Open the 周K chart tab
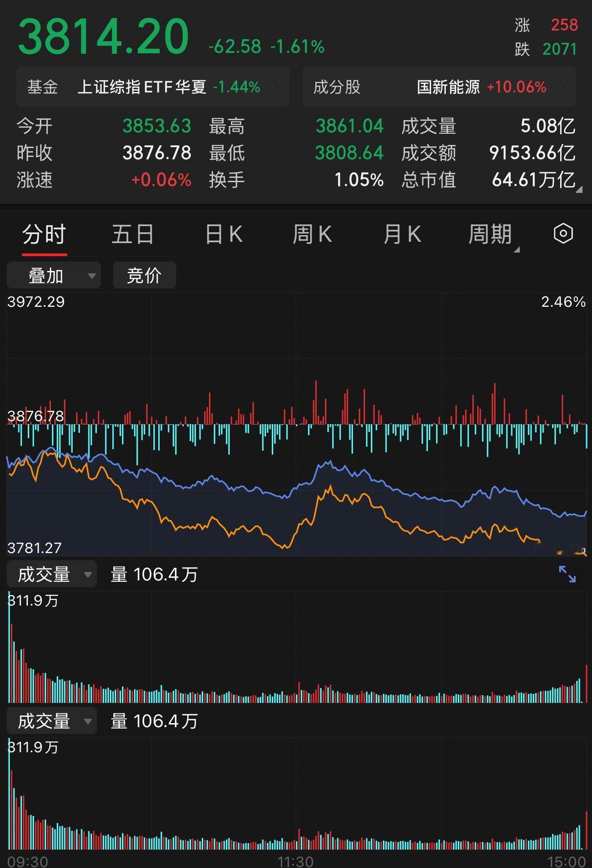Image resolution: width=592 pixels, height=868 pixels. [x=312, y=235]
